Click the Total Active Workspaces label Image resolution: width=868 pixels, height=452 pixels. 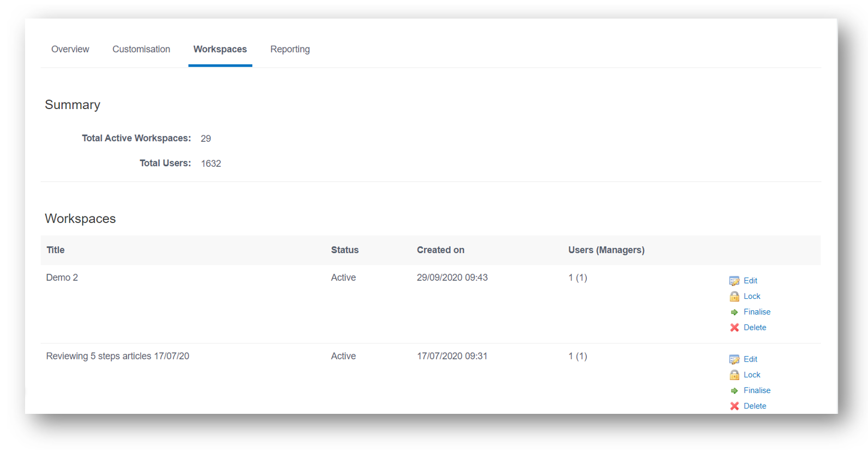[136, 138]
